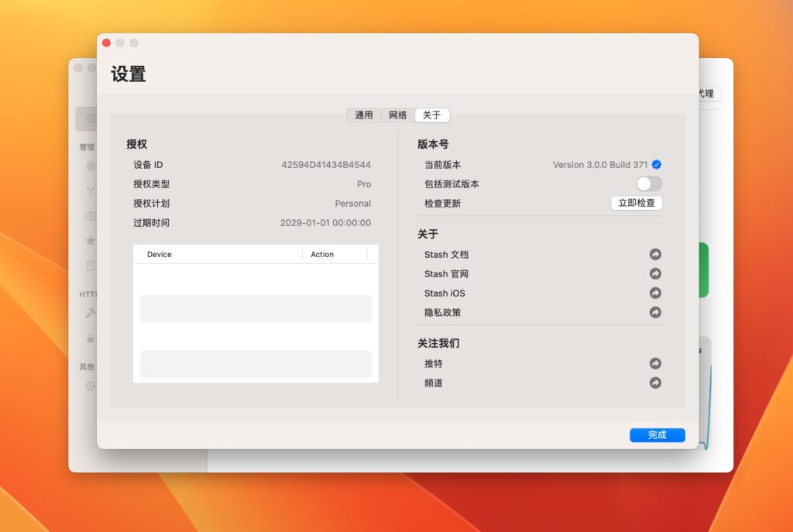The image size is (793, 532).
Task: Switch to the 通用 tab
Action: 363,115
